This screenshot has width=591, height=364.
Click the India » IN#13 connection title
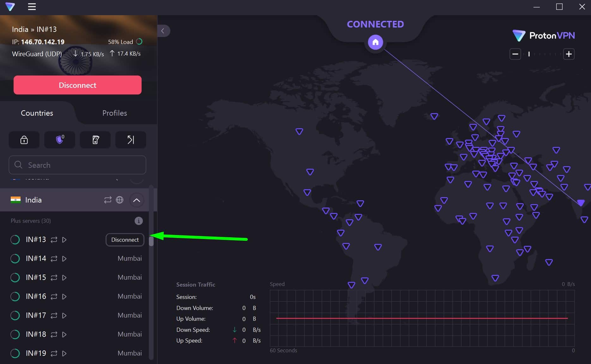pyautogui.click(x=34, y=29)
